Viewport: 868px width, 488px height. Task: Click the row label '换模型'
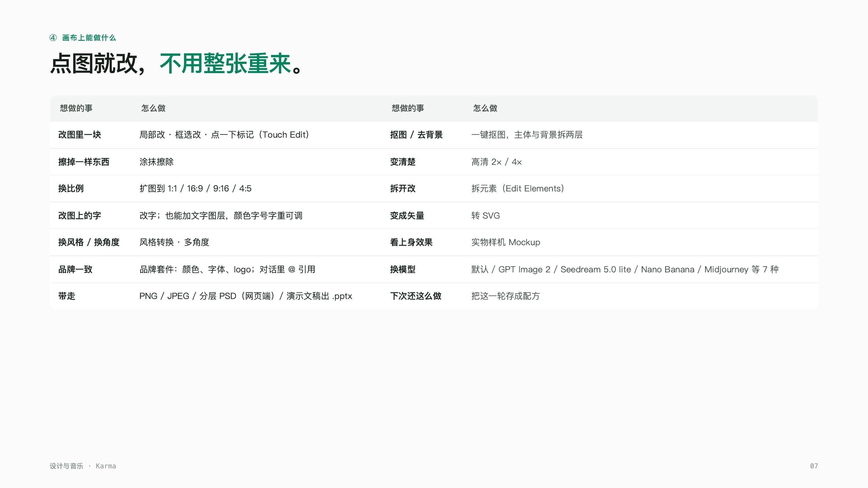pyautogui.click(x=403, y=269)
